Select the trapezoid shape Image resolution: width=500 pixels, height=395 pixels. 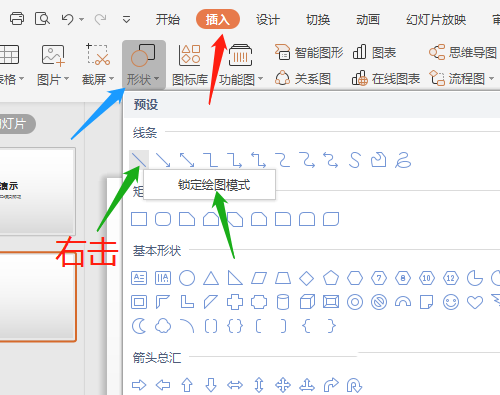(x=283, y=278)
